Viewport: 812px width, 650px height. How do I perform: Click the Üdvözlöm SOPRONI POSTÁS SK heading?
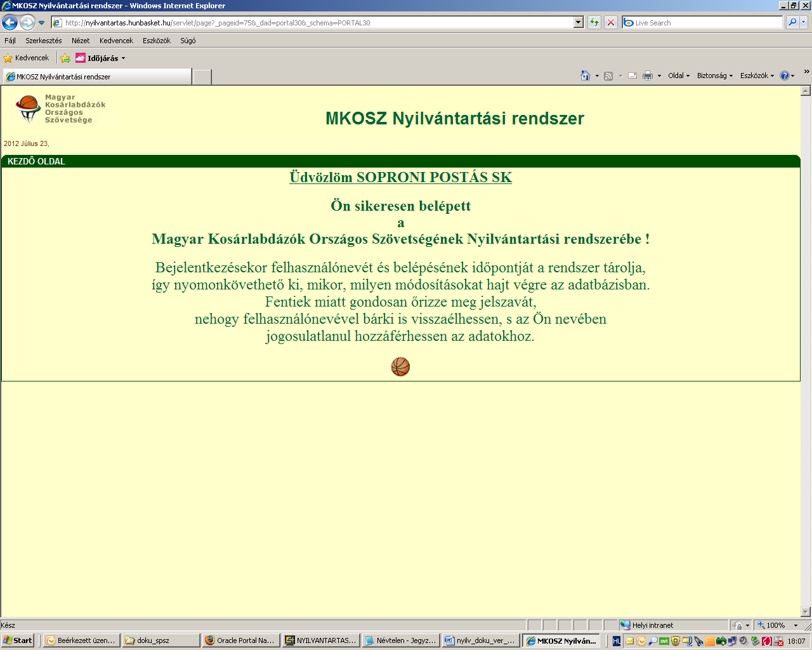[x=400, y=177]
